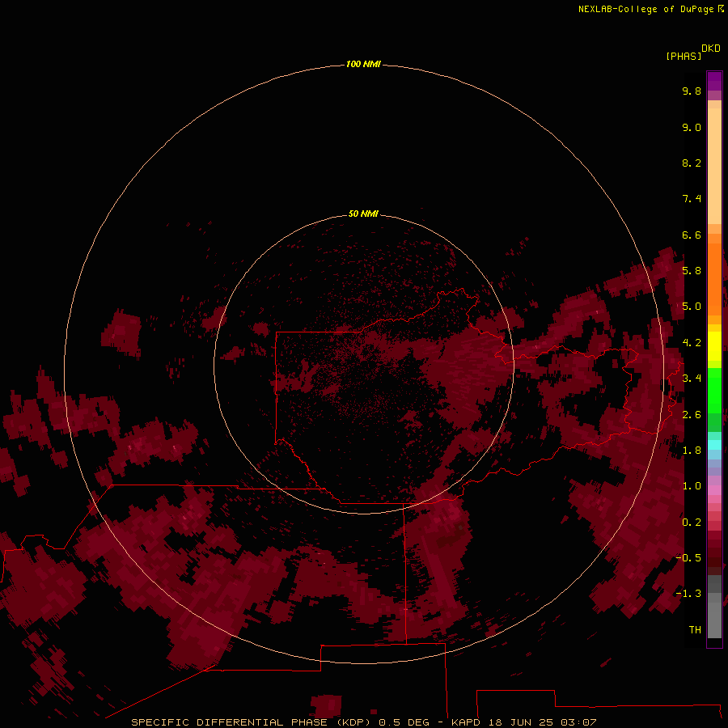Image resolution: width=728 pixels, height=728 pixels.
Task: Click the 0.2 value on the color scale
Action: tap(692, 523)
